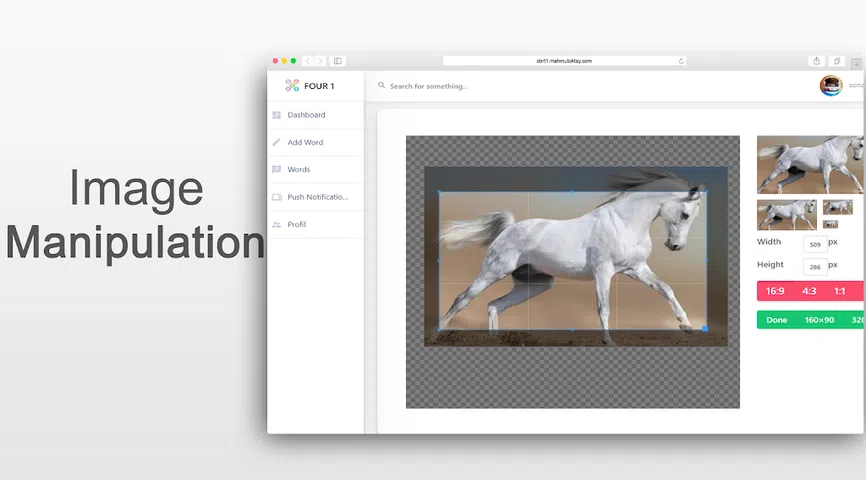The image size is (866, 480).
Task: Click the Add Word pencil icon
Action: coord(277,143)
